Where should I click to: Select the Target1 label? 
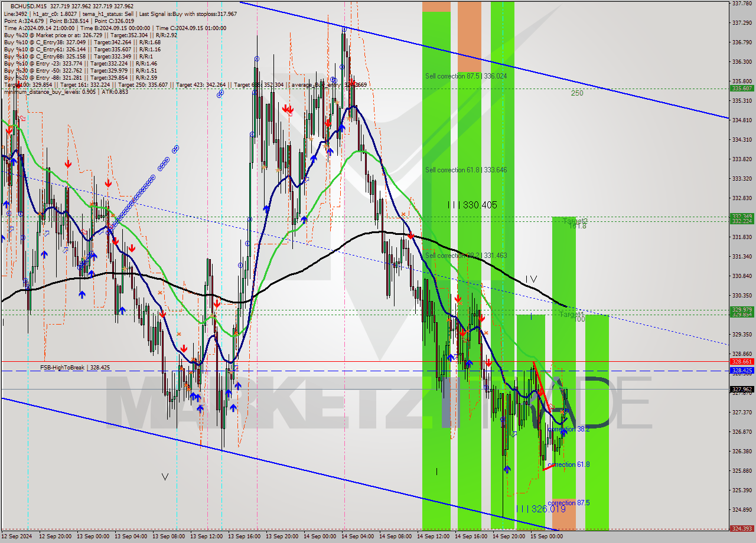571,314
